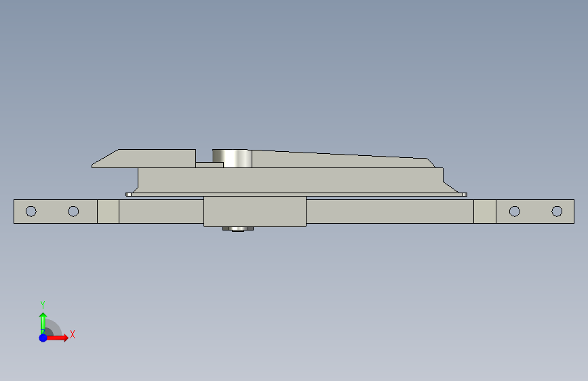Select the central block under the housing

[x=255, y=212]
